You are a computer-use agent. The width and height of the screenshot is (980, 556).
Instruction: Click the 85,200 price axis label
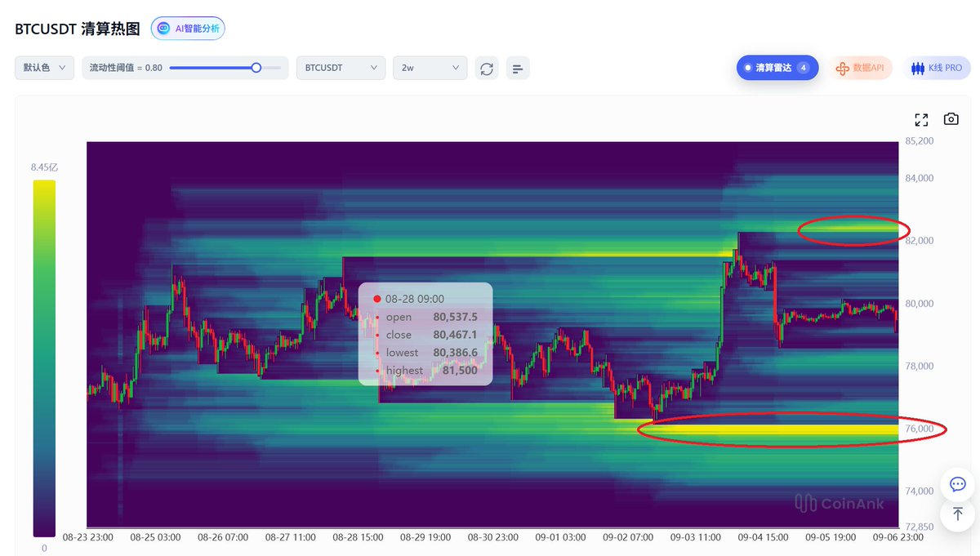pyautogui.click(x=920, y=141)
